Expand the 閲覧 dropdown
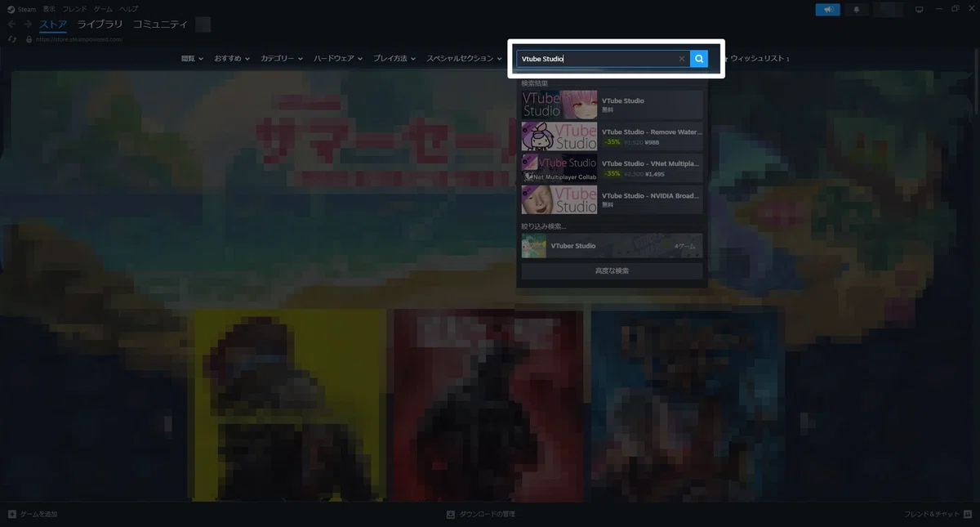 (x=193, y=59)
